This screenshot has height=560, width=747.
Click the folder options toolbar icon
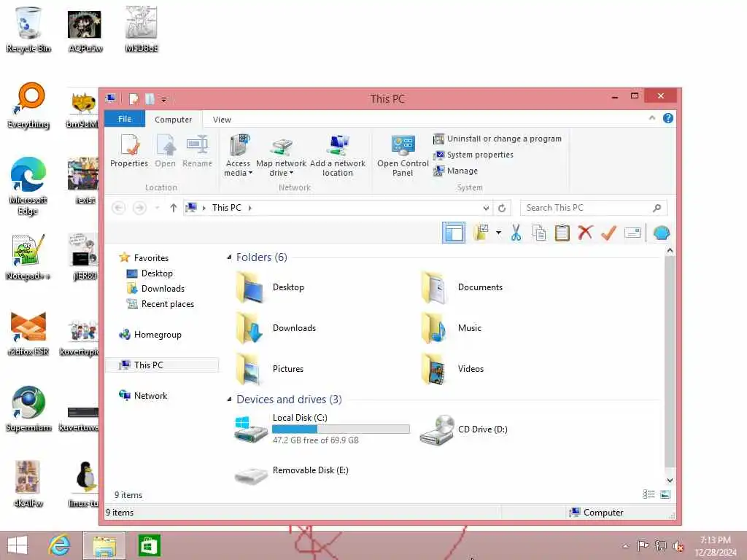point(480,233)
